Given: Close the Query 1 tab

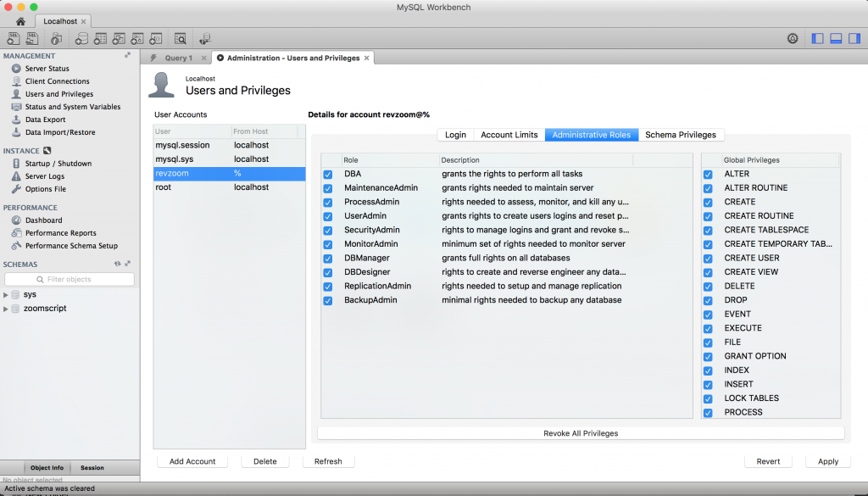Looking at the screenshot, I should coord(203,58).
